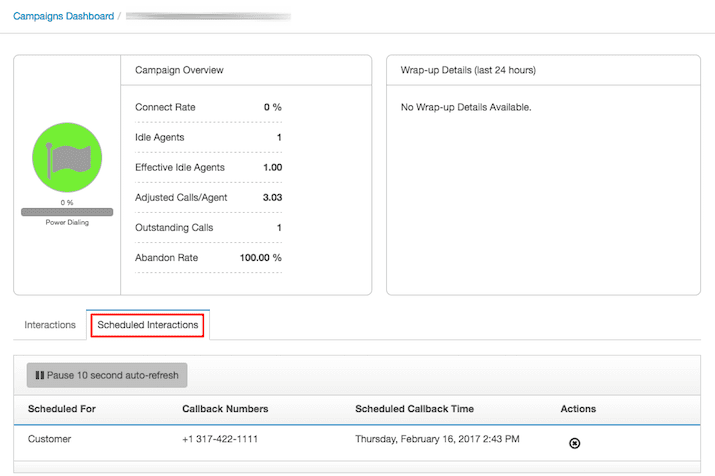The image size is (715, 476).
Task: Click the cancel scheduled callback icon
Action: click(574, 442)
